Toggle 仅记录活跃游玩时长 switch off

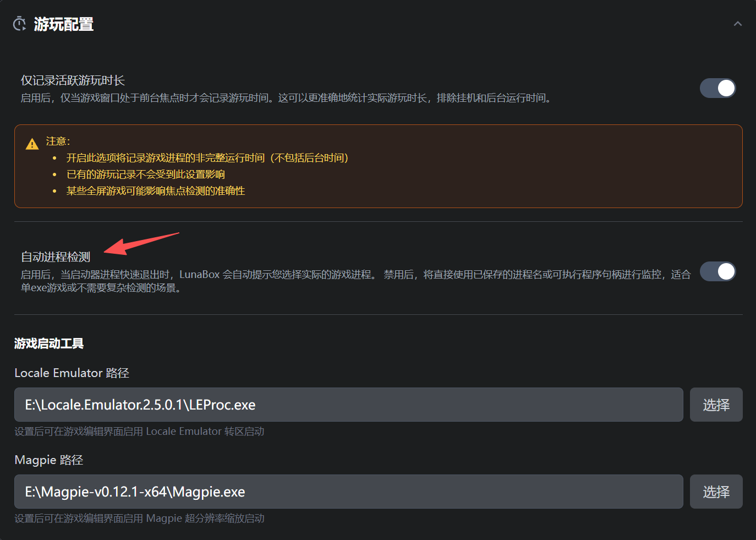pyautogui.click(x=717, y=88)
